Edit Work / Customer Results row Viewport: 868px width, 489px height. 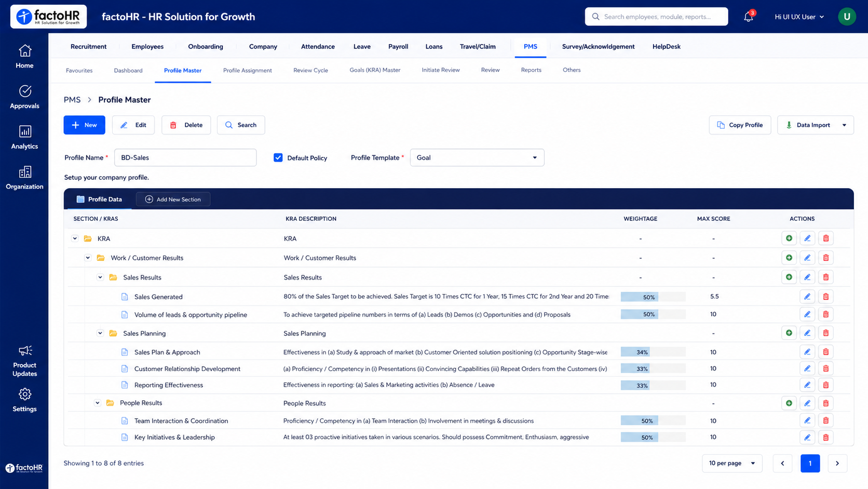(x=807, y=258)
